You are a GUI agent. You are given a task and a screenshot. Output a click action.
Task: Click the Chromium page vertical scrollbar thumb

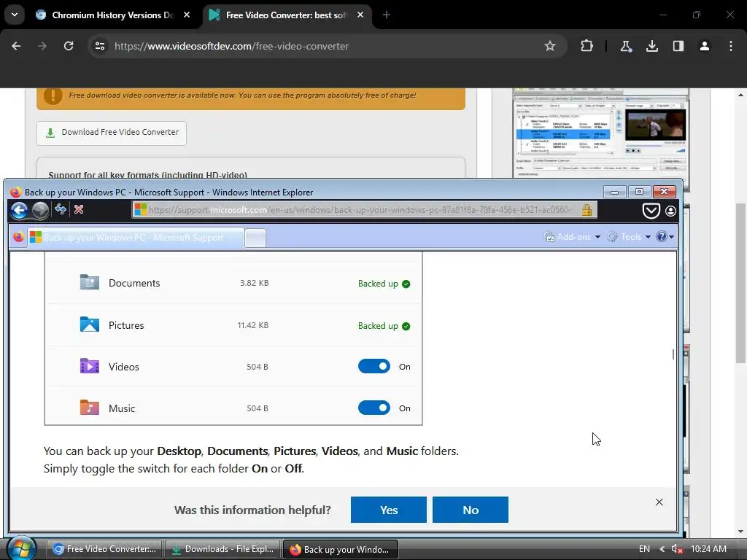click(741, 284)
